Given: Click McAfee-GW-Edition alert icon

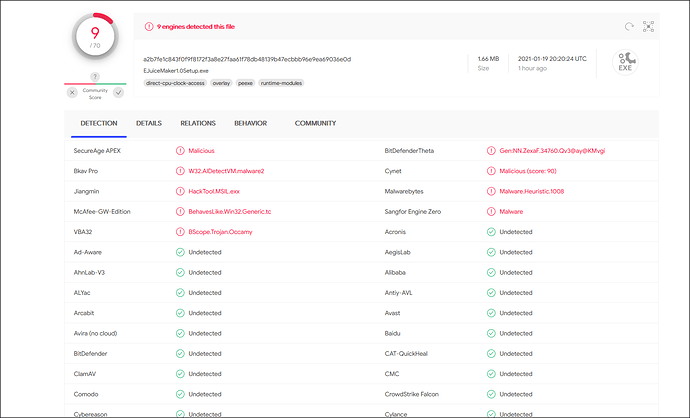Looking at the screenshot, I should [x=180, y=211].
